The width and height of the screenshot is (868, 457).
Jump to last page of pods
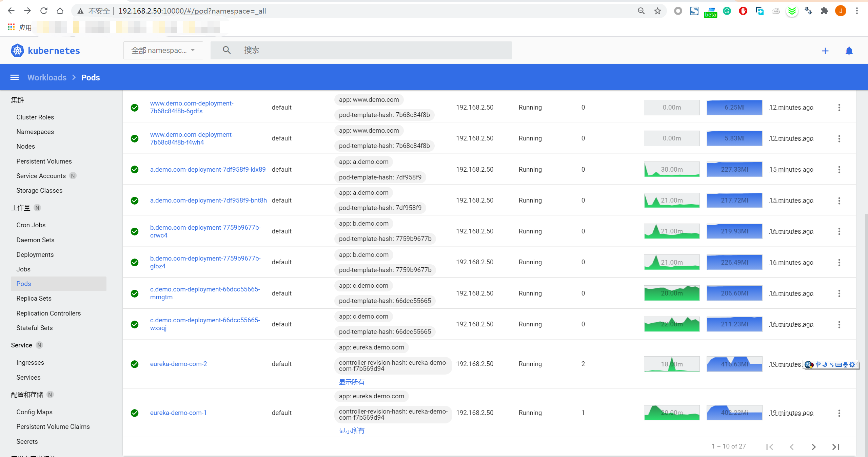[836, 447]
